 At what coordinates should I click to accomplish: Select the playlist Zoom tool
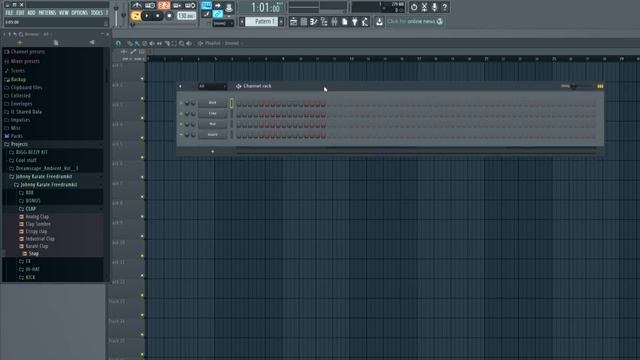pos(182,43)
